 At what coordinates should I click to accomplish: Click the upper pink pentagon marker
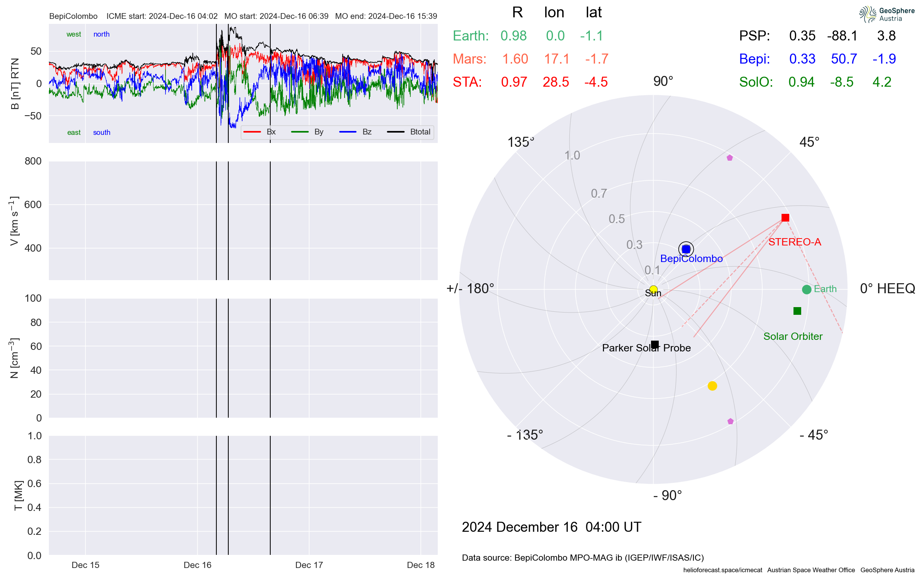point(730,158)
